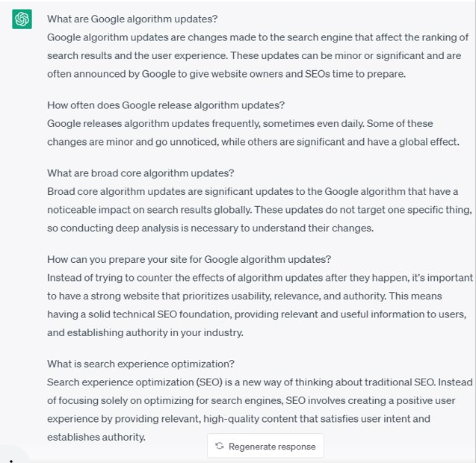Click the line 'Search experience optimization (SEO) is a new'
The image size is (476, 463).
pyautogui.click(x=260, y=382)
